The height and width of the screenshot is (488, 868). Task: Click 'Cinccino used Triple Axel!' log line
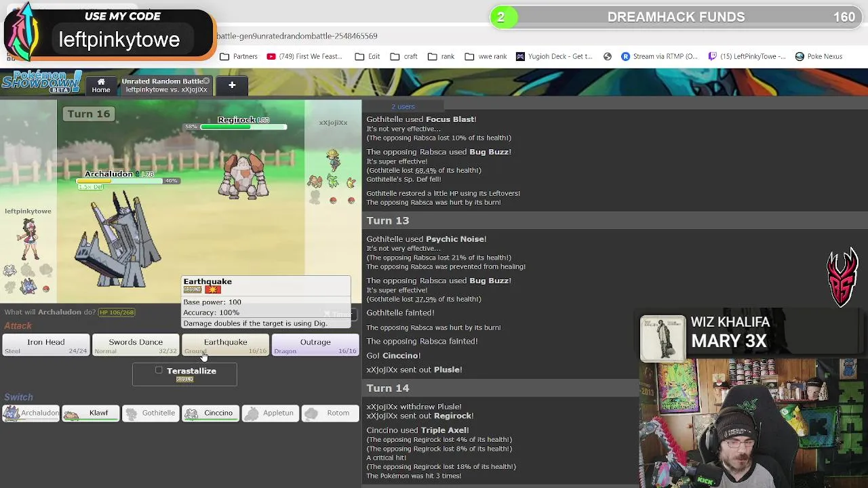[x=418, y=430]
